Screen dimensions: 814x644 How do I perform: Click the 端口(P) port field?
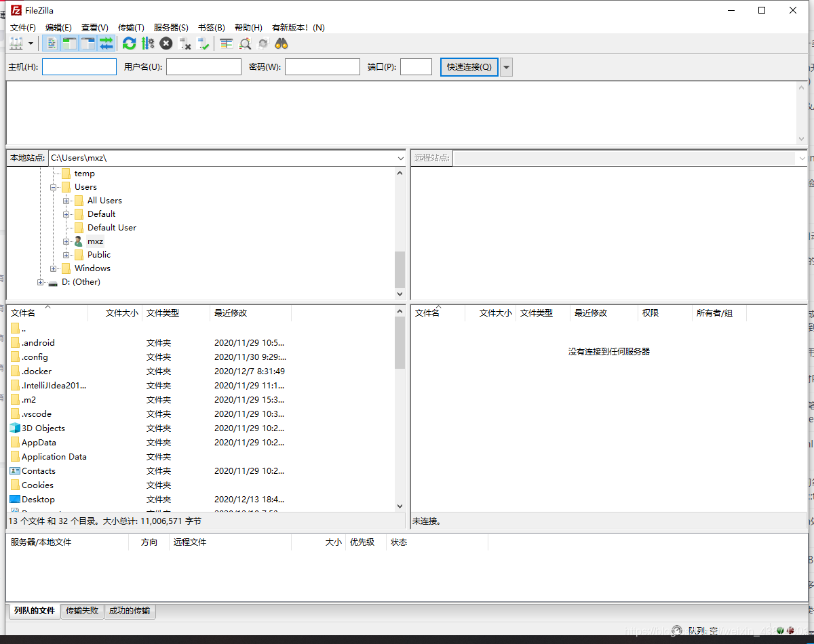tap(416, 66)
